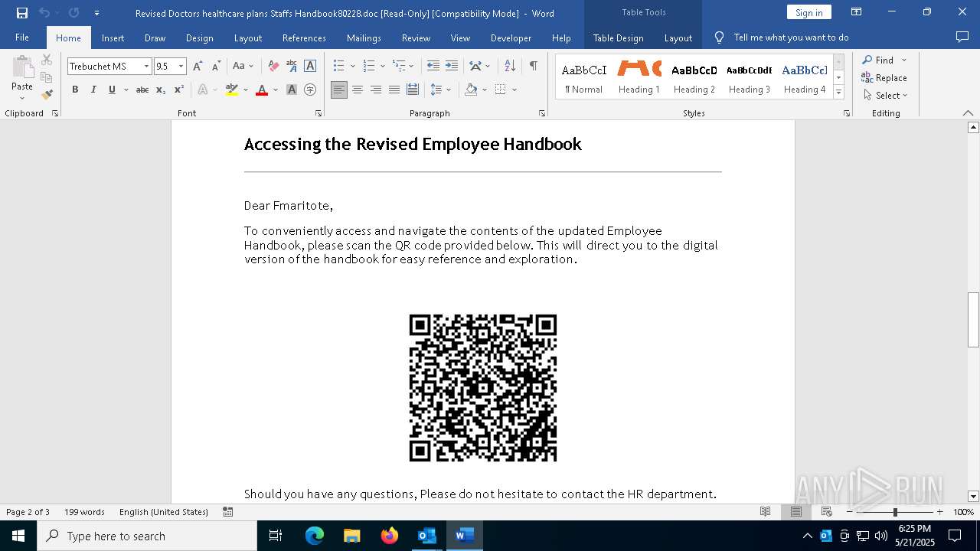Screen dimensions: 980x551
Task: Open the highlight color dropdown arrow
Action: click(x=245, y=90)
